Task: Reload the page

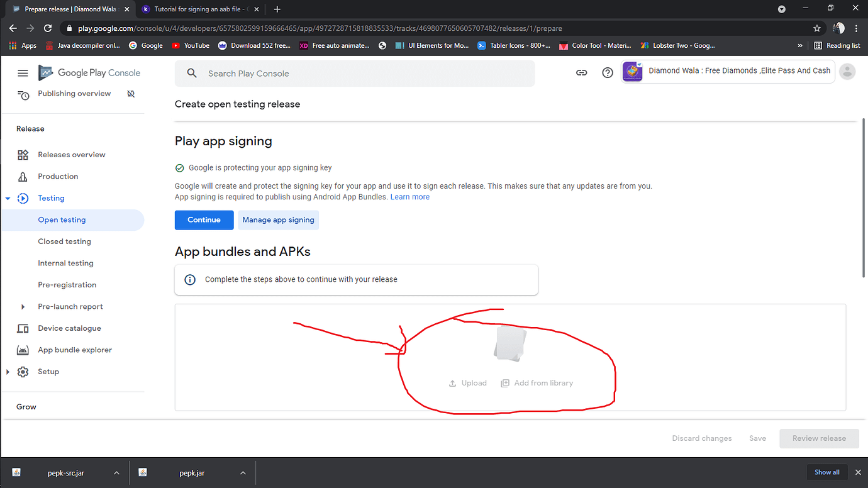Action: 48,28
